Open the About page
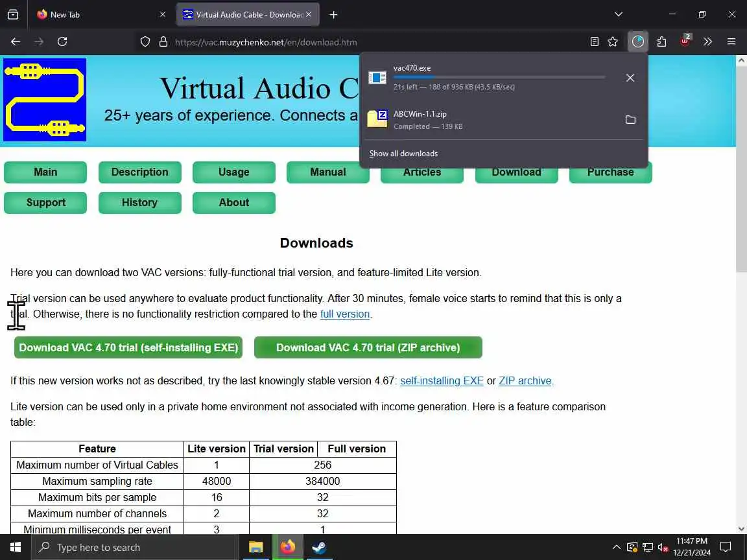 (x=234, y=202)
